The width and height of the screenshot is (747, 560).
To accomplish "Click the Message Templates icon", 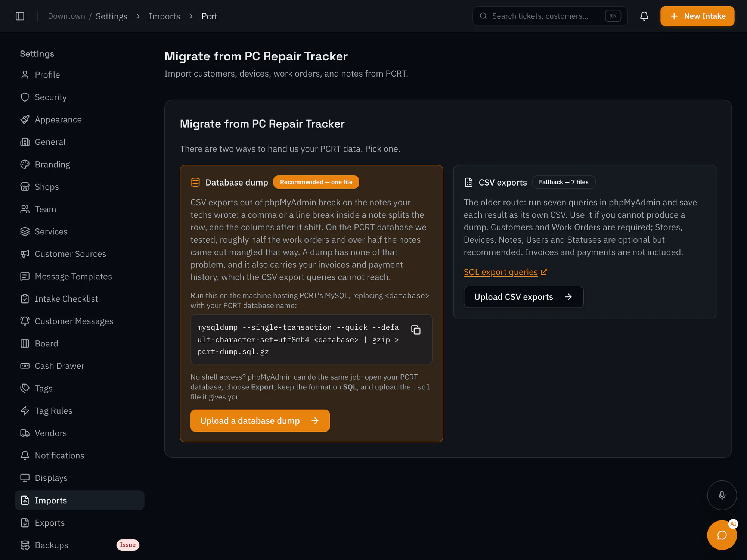I will point(25,276).
